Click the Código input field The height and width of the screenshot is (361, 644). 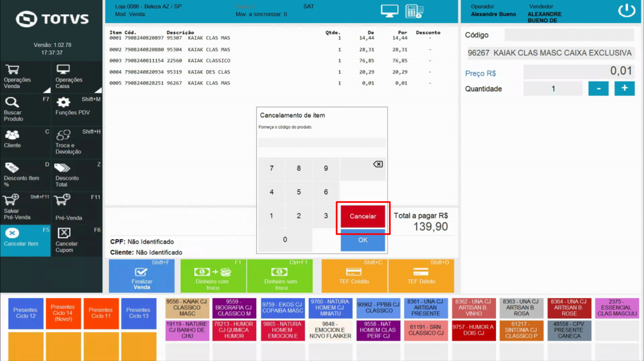coord(569,35)
